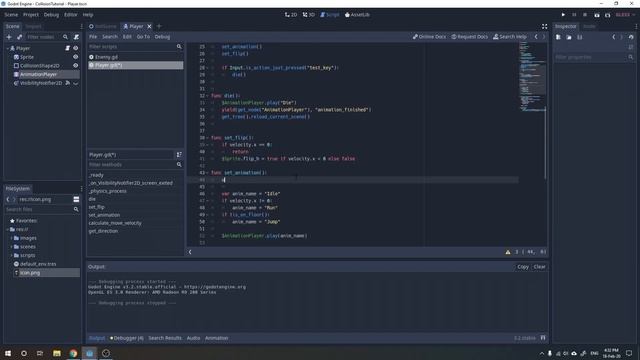The image size is (640, 360).
Task: Expand the images folder
Action: 11,238
